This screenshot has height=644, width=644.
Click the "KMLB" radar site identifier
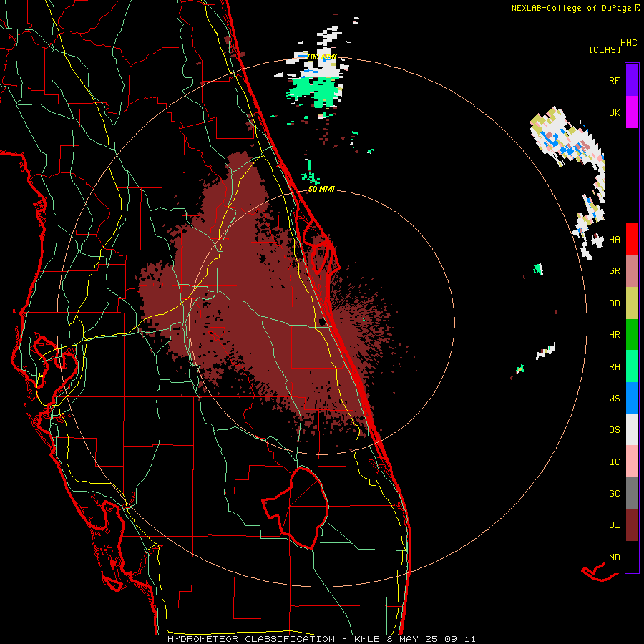tap(366, 639)
